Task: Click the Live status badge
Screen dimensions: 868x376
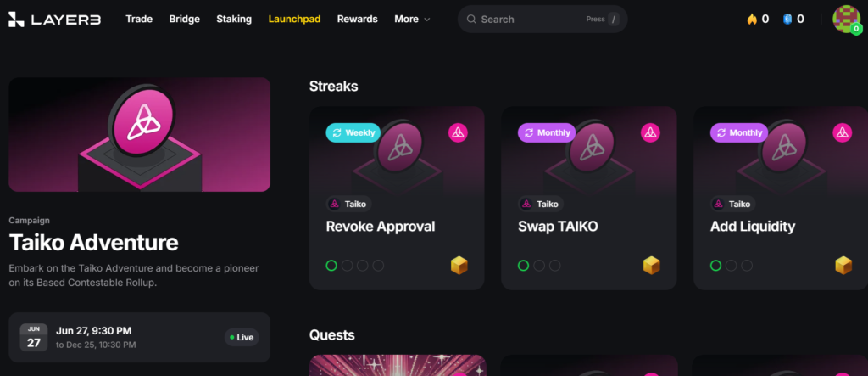Action: (242, 337)
